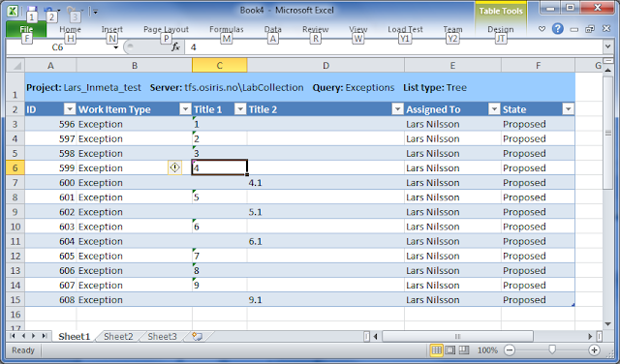
Task: Open the View ribbon tab
Action: pos(357,29)
